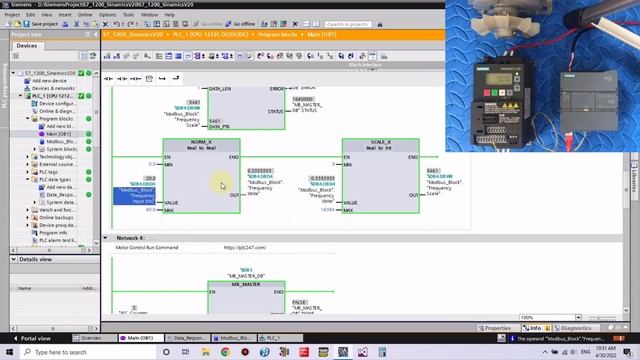640x360 pixels.
Task: Expand the PLC tags folder
Action: point(28,172)
